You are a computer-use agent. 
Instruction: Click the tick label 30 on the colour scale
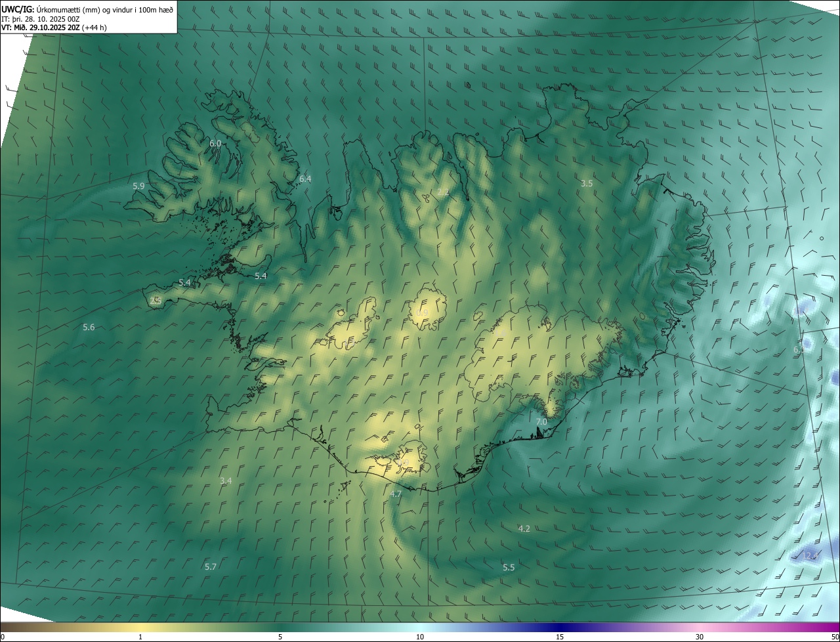point(700,637)
